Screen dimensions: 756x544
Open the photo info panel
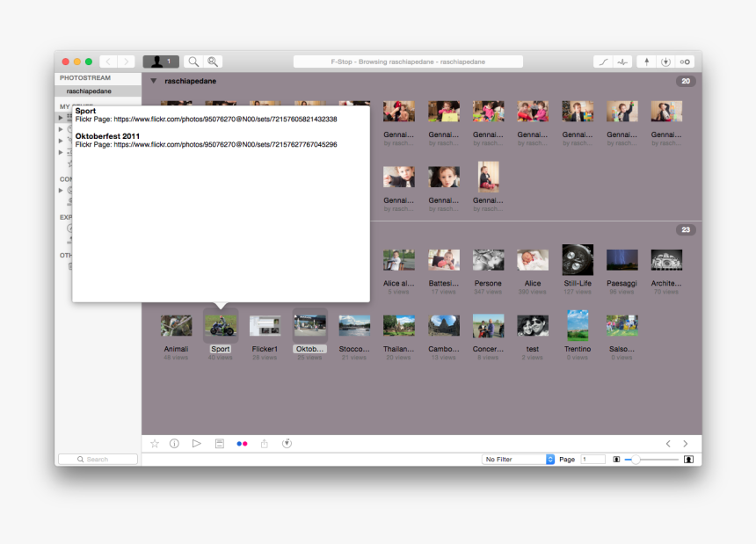tap(174, 444)
